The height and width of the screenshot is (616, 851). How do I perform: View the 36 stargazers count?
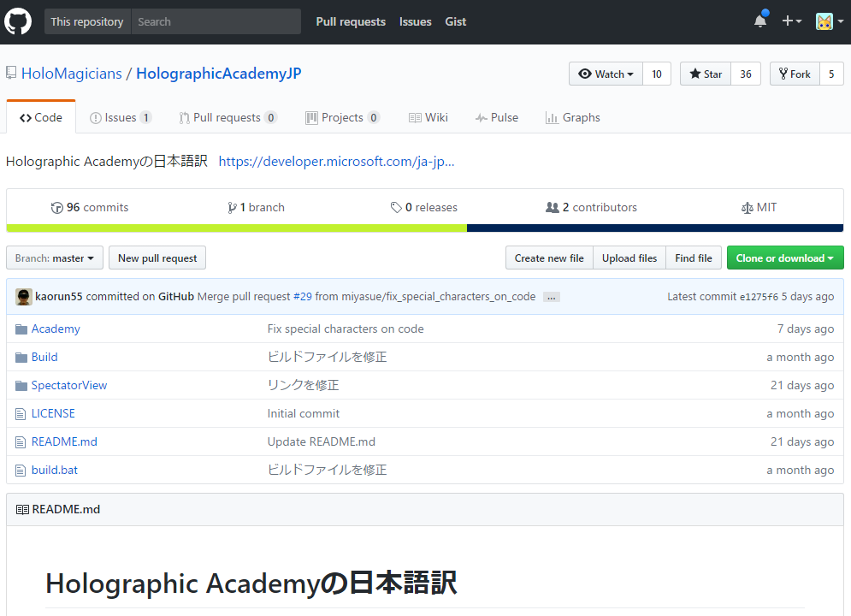click(746, 74)
